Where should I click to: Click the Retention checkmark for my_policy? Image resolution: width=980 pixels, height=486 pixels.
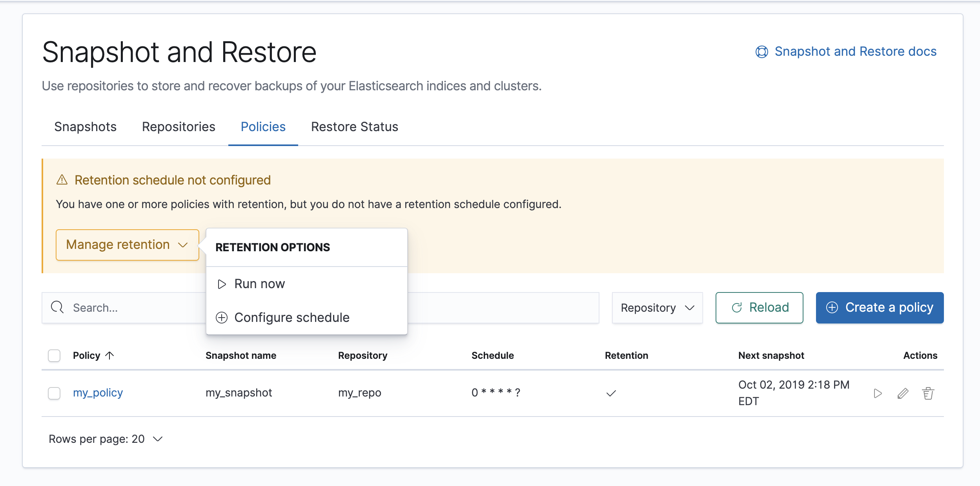611,393
